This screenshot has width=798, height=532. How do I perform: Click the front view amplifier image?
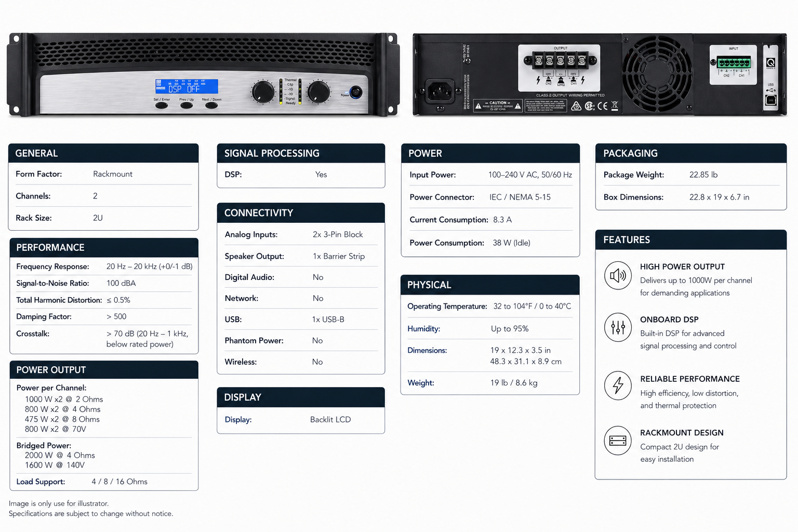pos(203,74)
